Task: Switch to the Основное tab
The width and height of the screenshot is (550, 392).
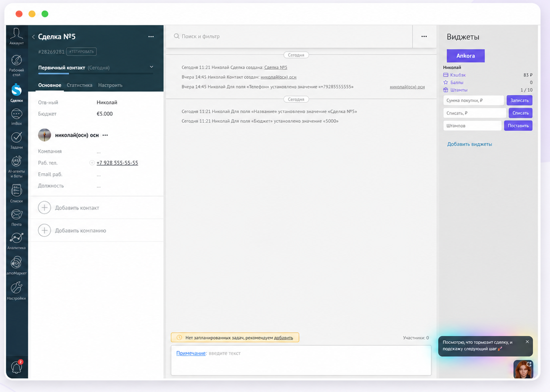Action: point(50,85)
